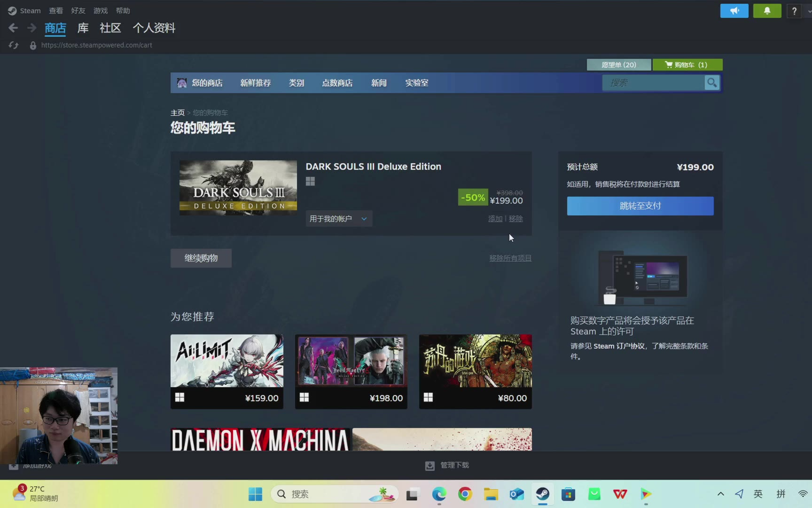Click the 添加 link on DARK SOULS III
This screenshot has width=812, height=508.
coord(495,219)
